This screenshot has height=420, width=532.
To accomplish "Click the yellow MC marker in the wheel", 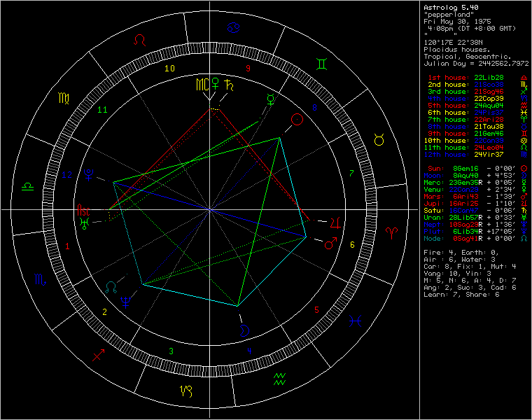I will [x=202, y=84].
